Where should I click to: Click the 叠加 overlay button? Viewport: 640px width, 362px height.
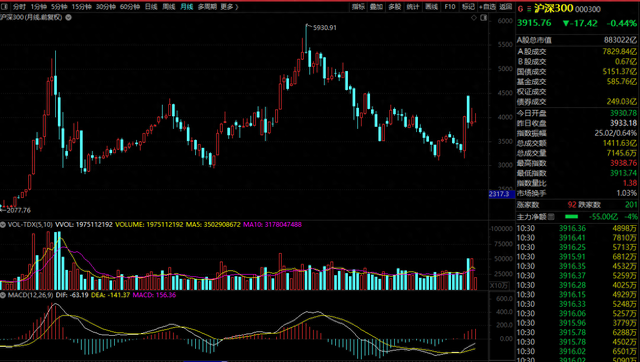[376, 7]
